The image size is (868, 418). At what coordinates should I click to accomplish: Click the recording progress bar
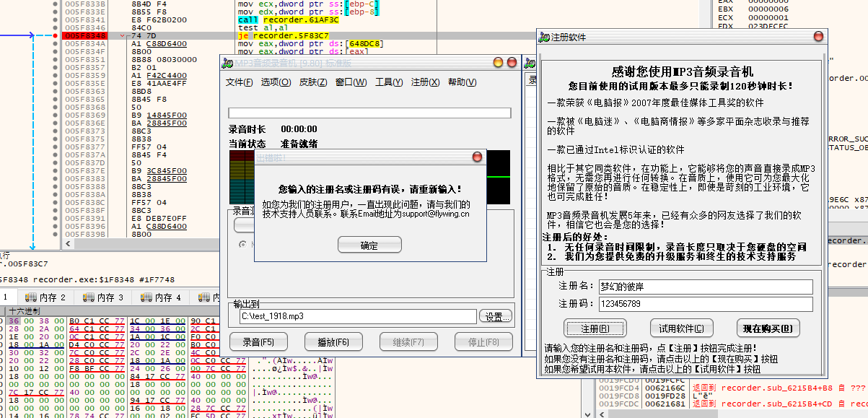coord(369,113)
